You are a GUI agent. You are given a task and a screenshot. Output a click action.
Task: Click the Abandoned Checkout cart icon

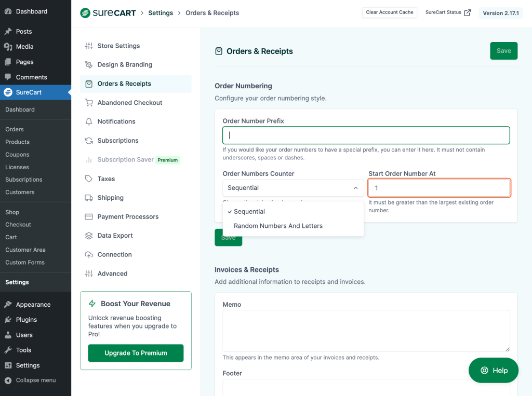tap(89, 103)
